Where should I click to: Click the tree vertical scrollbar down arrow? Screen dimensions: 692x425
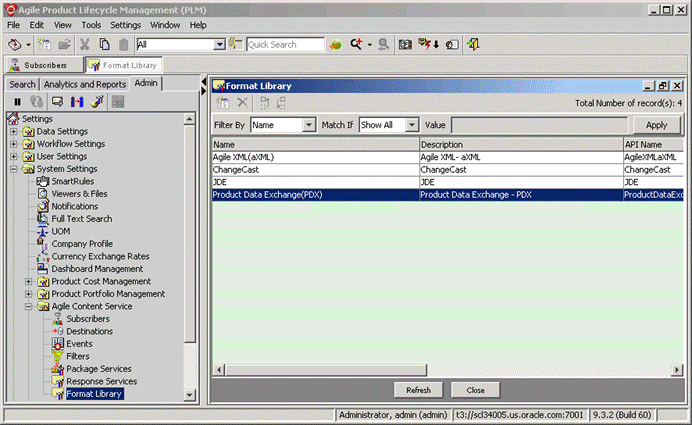(x=189, y=395)
